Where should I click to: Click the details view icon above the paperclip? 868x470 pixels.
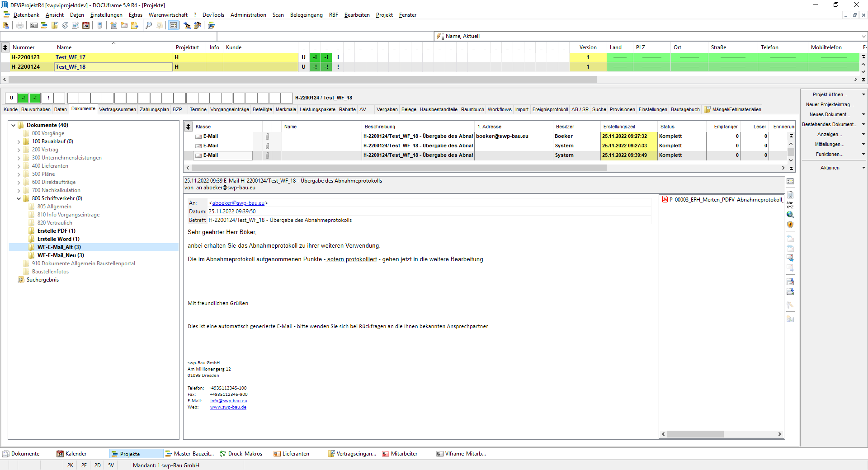[x=790, y=181]
